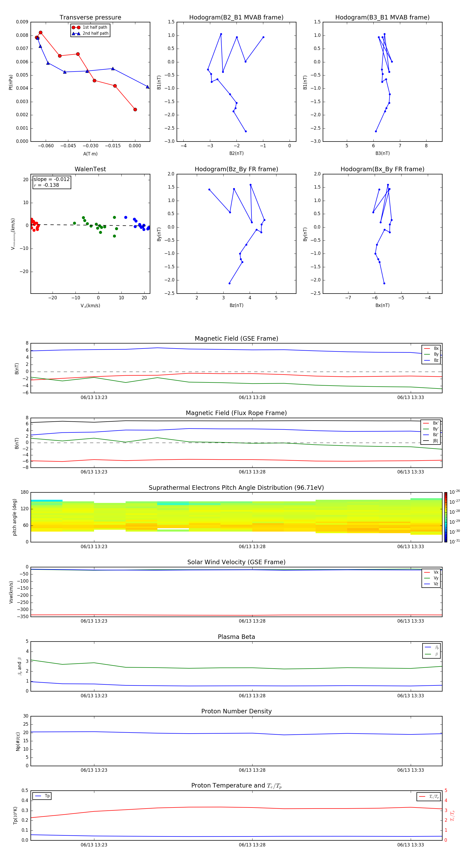Click the Te/Tp legend entry
Viewport: 473px width, 868px height.
[429, 797]
